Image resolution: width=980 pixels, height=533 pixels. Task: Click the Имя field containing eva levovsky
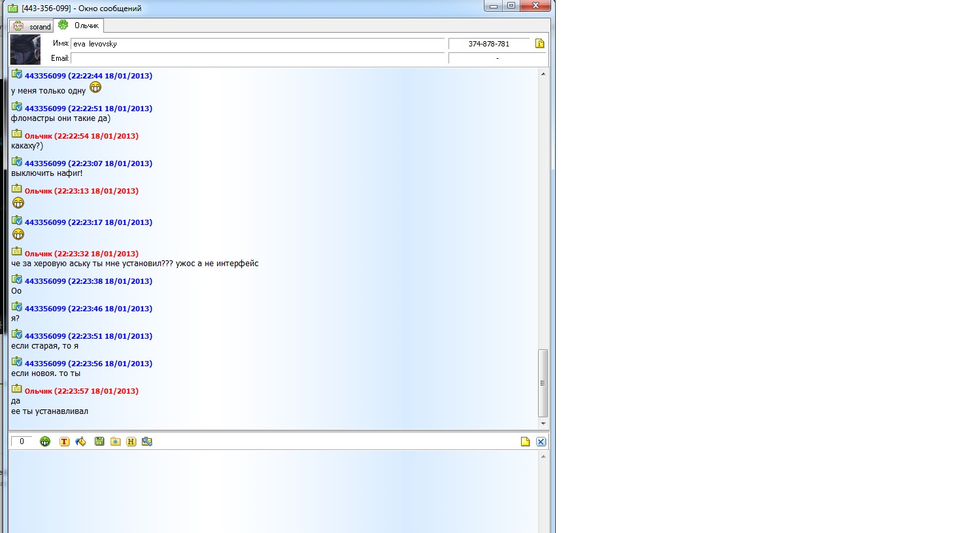click(x=258, y=44)
